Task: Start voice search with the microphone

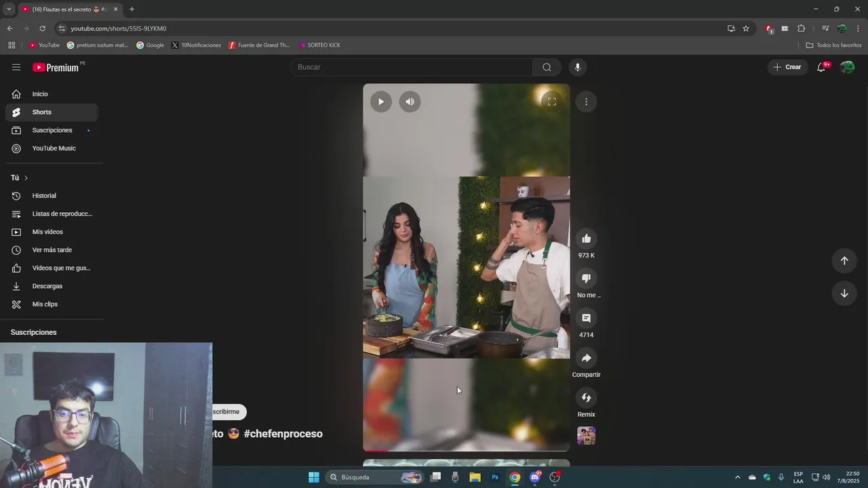Action: click(x=578, y=67)
